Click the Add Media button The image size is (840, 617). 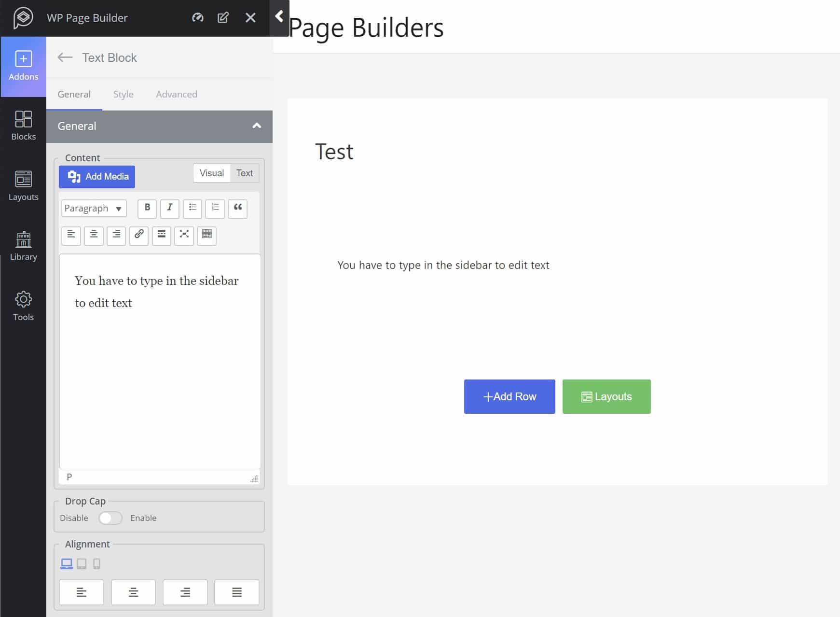[x=97, y=177]
